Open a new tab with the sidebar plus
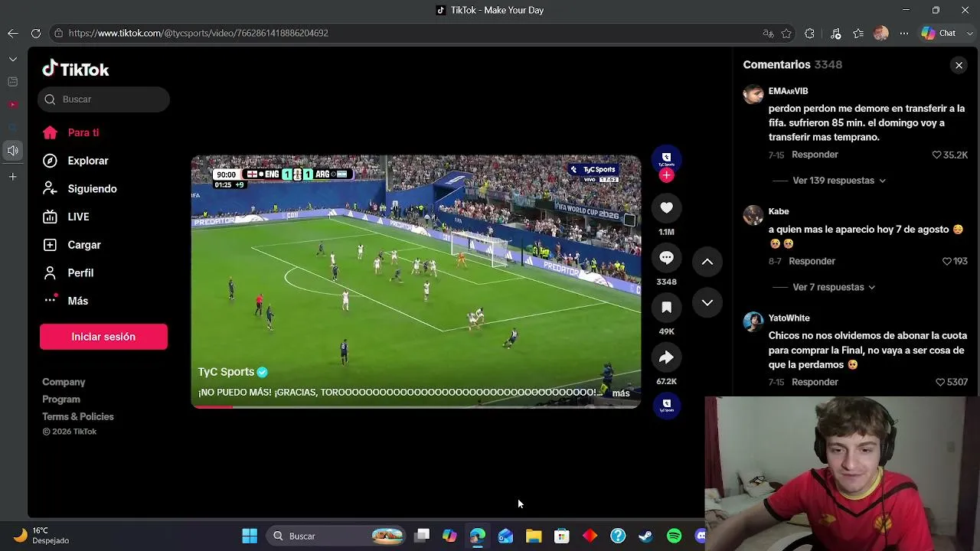This screenshot has width=980, height=551. pyautogui.click(x=13, y=177)
